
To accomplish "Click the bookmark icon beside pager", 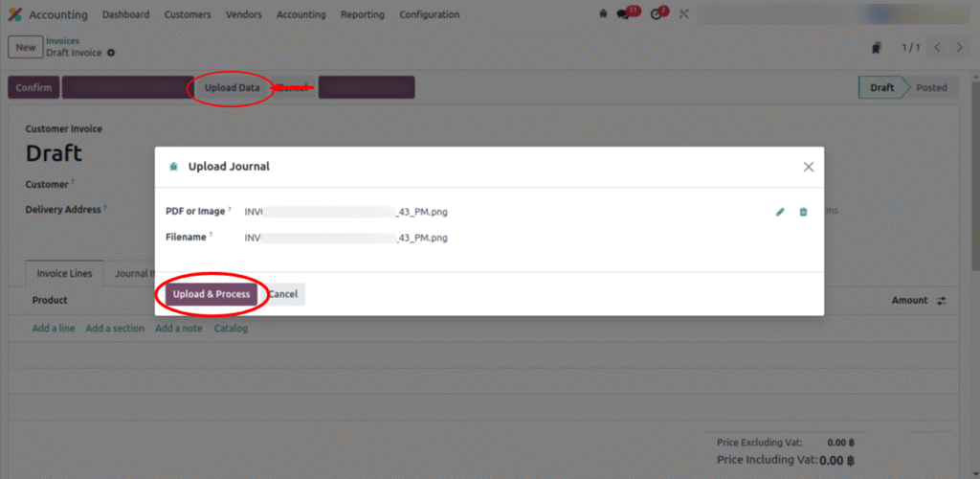I will (x=877, y=48).
